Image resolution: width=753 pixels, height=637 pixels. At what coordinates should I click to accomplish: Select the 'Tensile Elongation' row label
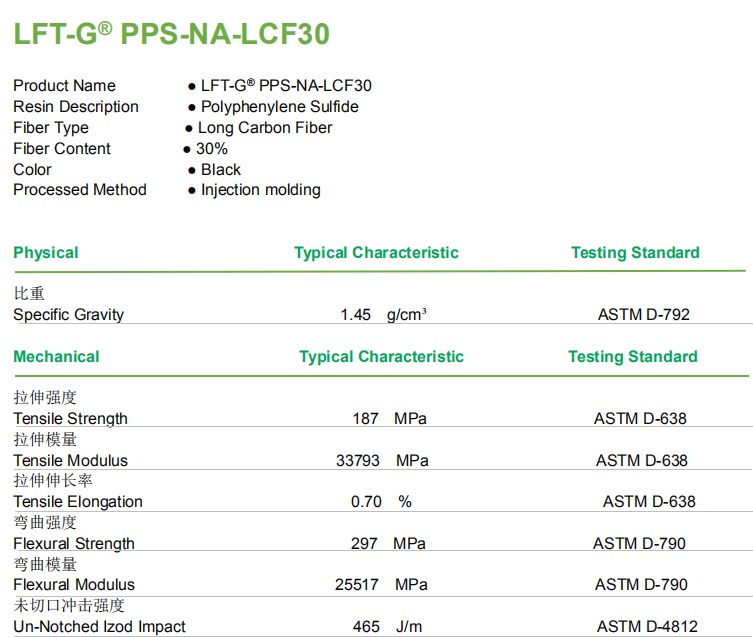[x=78, y=502]
